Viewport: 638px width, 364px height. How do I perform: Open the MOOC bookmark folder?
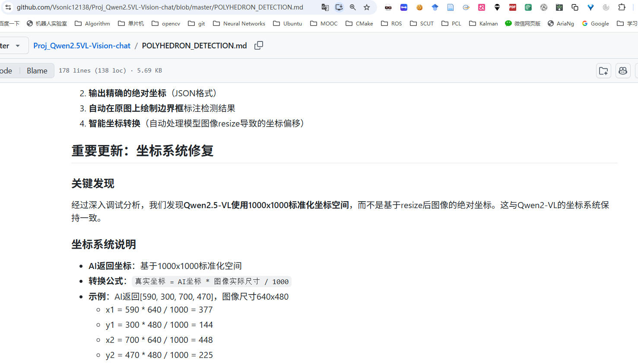tap(324, 23)
